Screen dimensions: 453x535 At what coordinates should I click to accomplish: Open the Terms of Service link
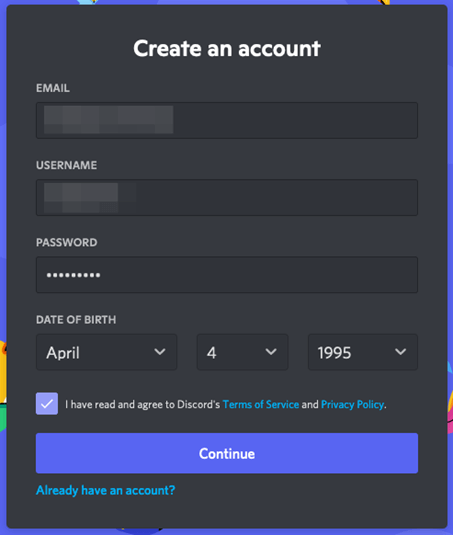261,404
